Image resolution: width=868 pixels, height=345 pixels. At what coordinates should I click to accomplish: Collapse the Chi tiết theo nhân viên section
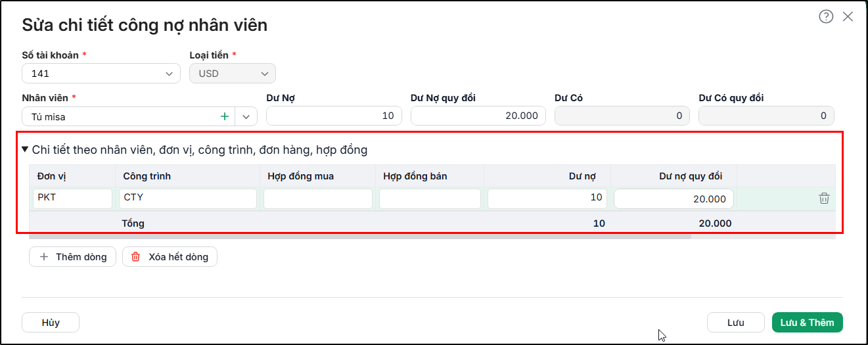tap(25, 150)
